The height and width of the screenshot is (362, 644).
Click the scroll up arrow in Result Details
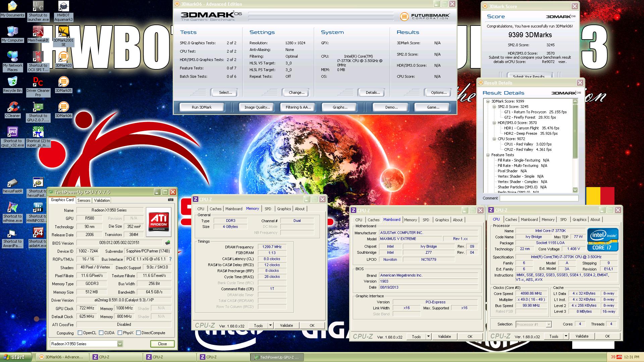click(x=575, y=101)
